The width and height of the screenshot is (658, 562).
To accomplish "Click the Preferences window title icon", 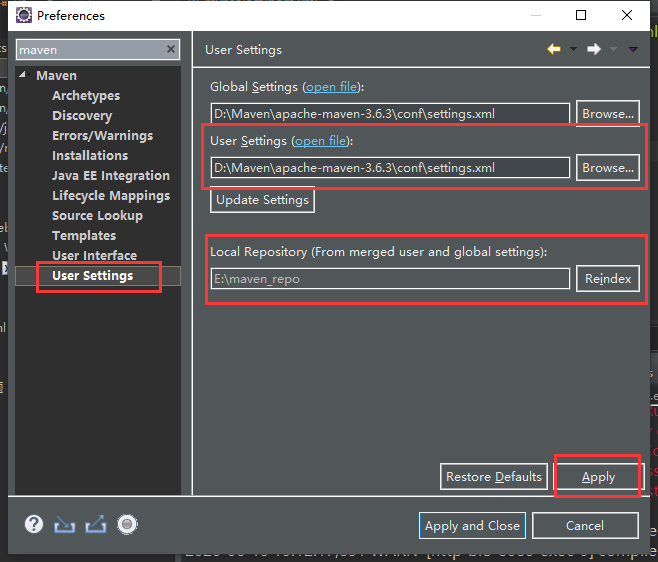I will (x=24, y=15).
